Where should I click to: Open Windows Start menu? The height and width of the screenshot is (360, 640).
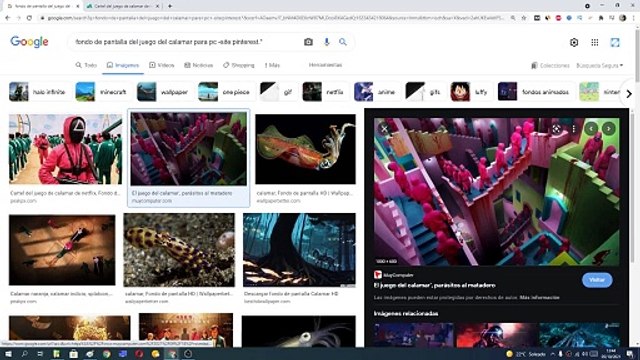(x=8, y=354)
